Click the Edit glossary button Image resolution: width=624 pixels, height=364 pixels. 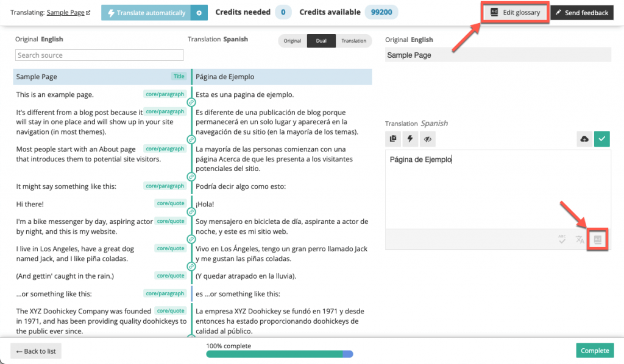pos(514,11)
